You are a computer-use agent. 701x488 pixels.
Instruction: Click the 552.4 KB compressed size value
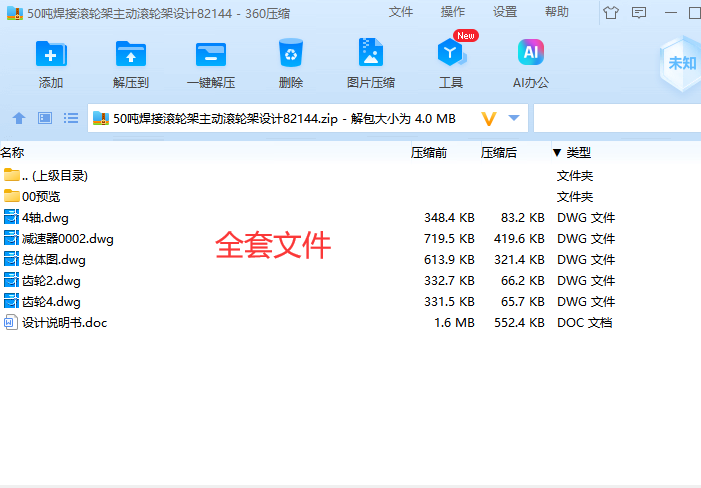[x=519, y=323]
